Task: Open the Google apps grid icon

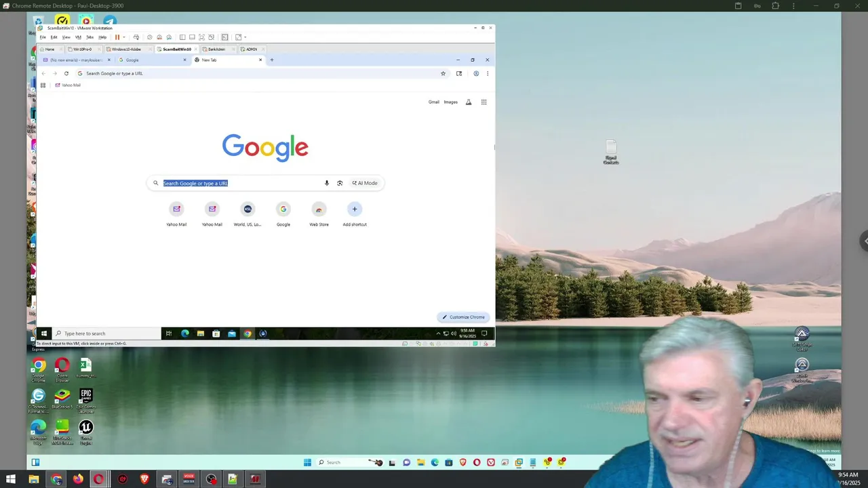Action: tap(484, 102)
